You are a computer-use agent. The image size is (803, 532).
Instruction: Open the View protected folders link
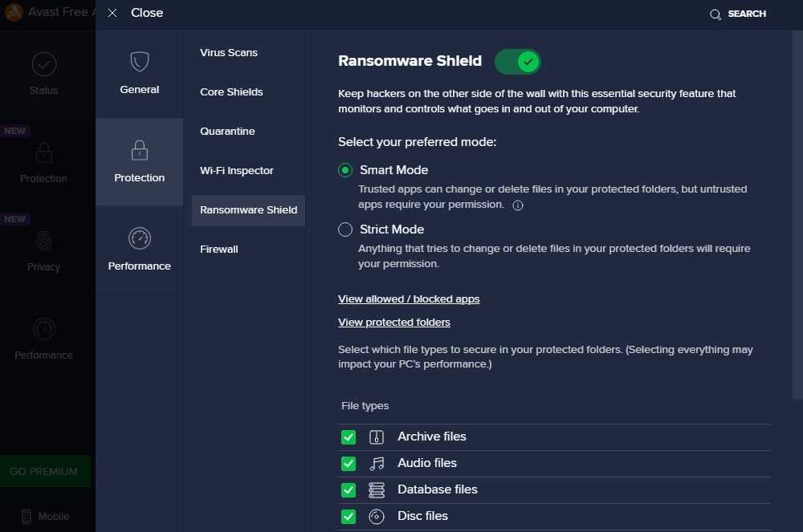(394, 323)
